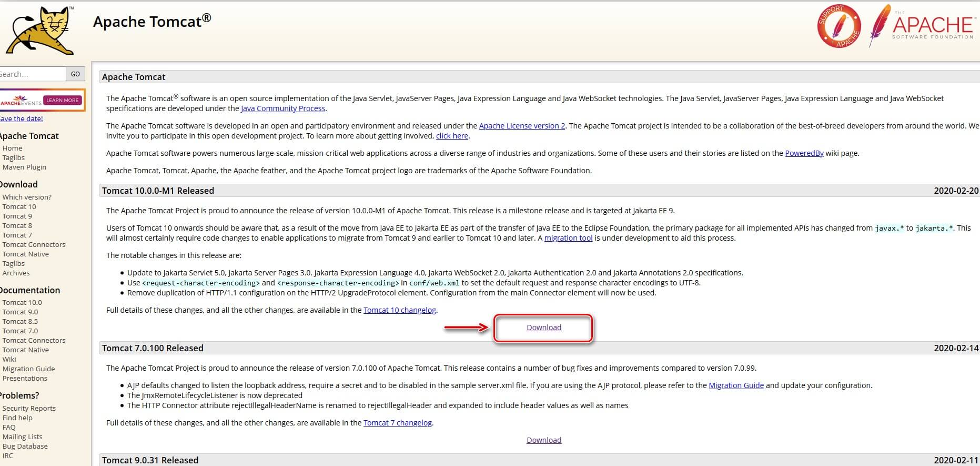Select Tomcat 8 download link
Screen dimensions: 980x466
tap(17, 225)
